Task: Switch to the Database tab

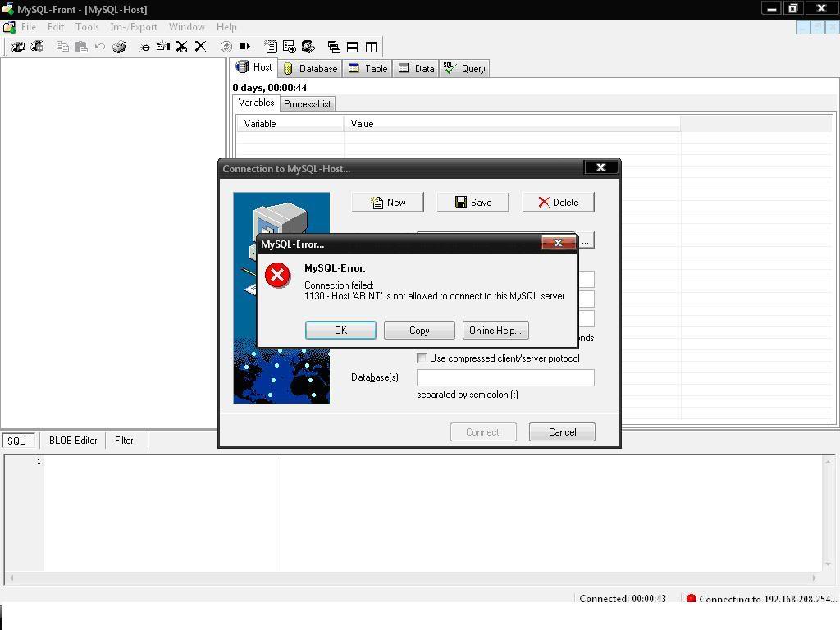Action: tap(310, 69)
